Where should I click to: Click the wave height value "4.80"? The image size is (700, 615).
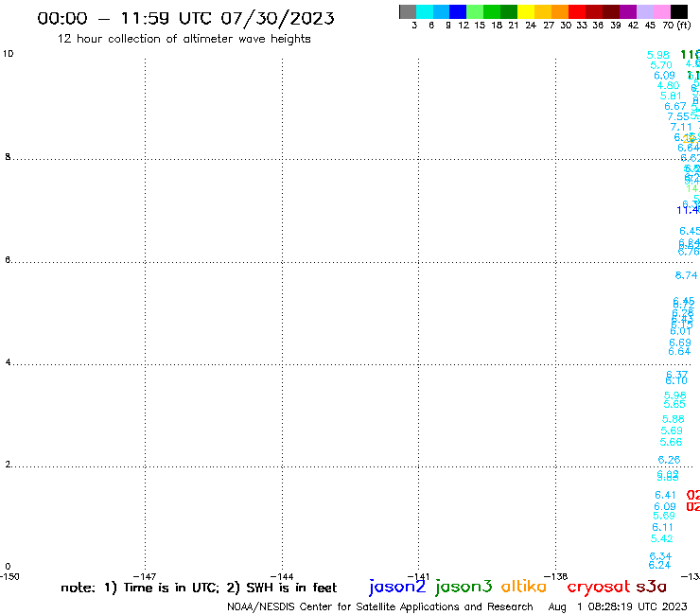pos(668,85)
